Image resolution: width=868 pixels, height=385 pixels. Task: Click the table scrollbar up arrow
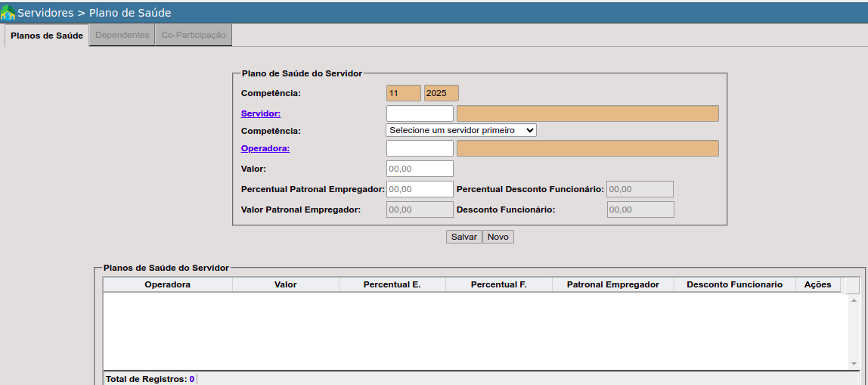[854, 300]
